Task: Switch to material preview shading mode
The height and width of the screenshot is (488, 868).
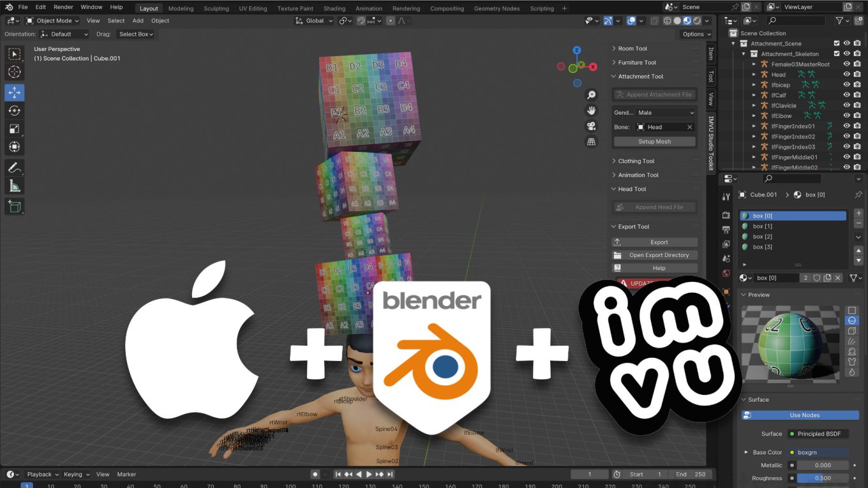Action: coord(687,20)
